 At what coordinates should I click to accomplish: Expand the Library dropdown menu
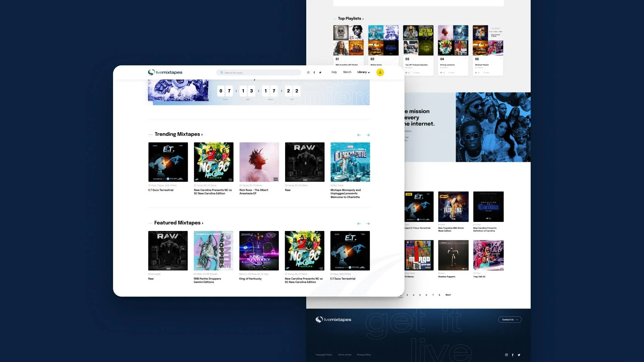pyautogui.click(x=364, y=72)
